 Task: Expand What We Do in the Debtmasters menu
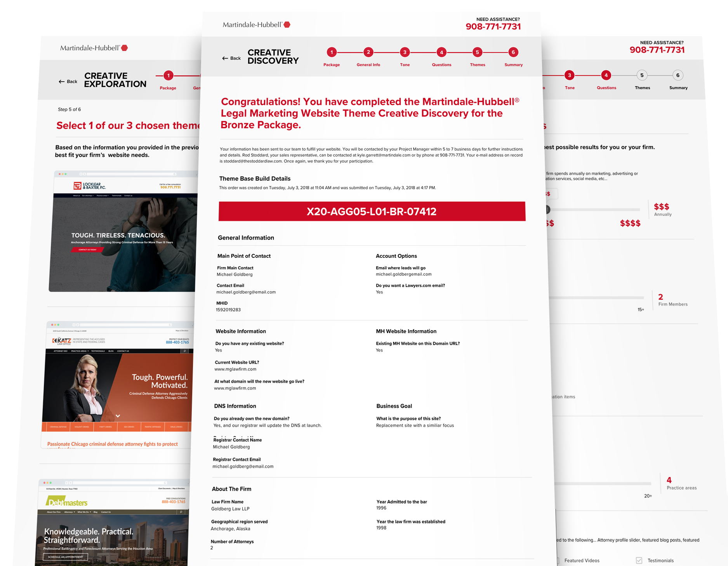[84, 512]
